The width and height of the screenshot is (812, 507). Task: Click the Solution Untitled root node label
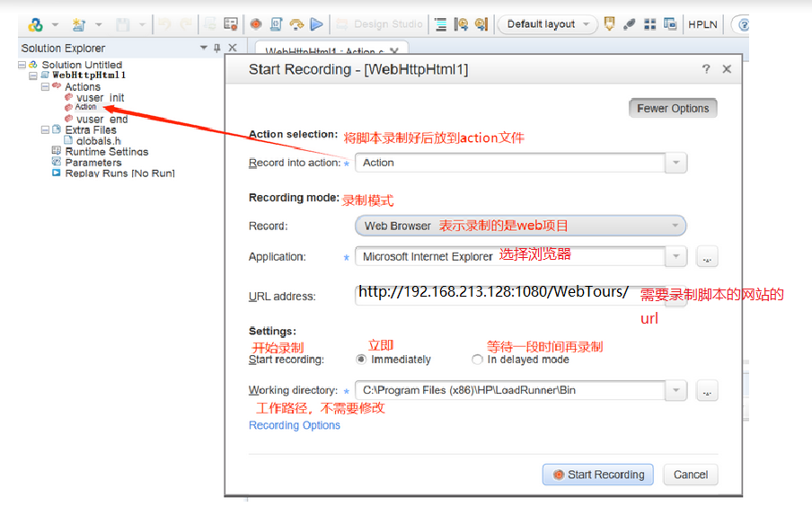pos(82,65)
